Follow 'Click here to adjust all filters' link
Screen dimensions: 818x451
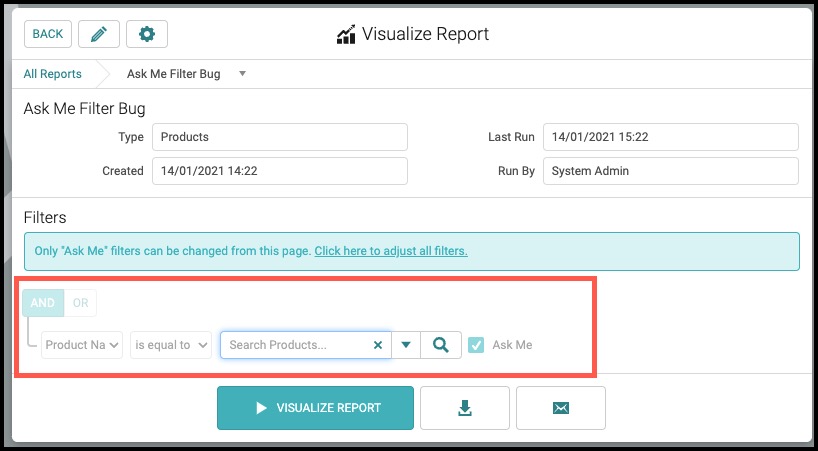click(x=391, y=251)
